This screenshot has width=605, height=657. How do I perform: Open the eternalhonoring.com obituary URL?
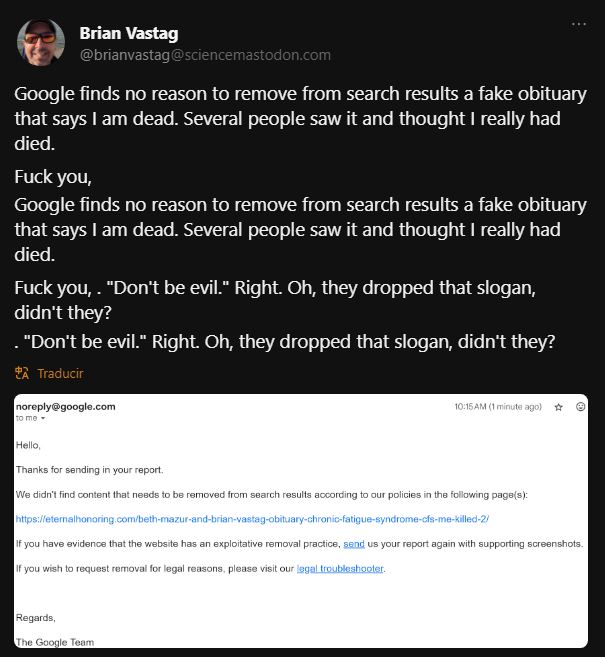point(252,519)
